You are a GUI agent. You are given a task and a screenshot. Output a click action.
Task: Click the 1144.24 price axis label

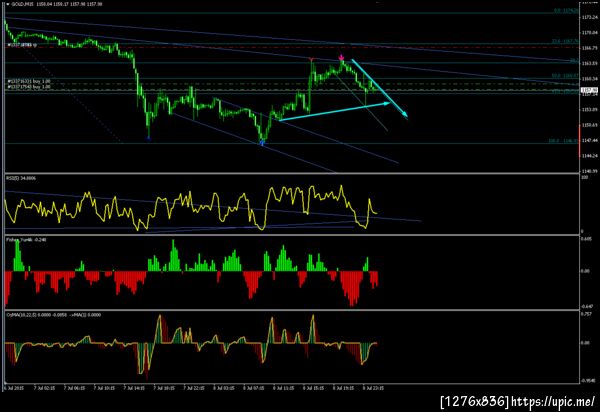coord(589,156)
